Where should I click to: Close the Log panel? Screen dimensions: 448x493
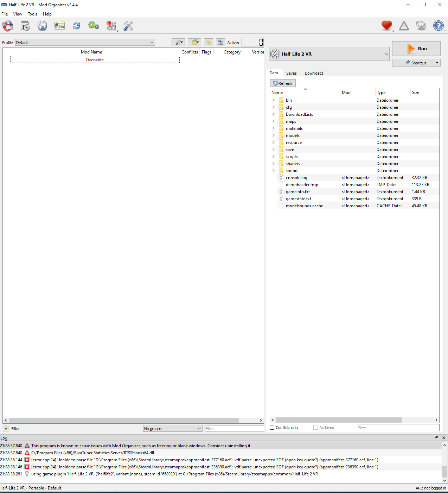coord(444,438)
